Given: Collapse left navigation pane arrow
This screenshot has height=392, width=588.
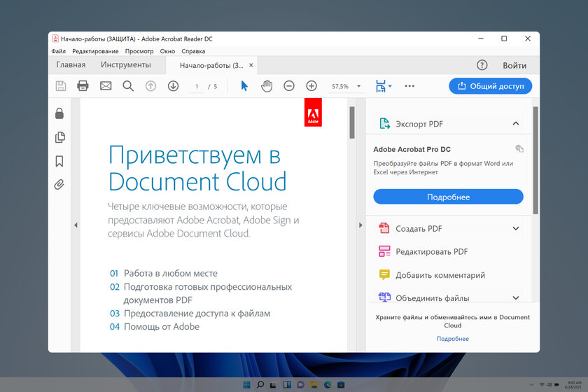Looking at the screenshot, I should pos(76,225).
